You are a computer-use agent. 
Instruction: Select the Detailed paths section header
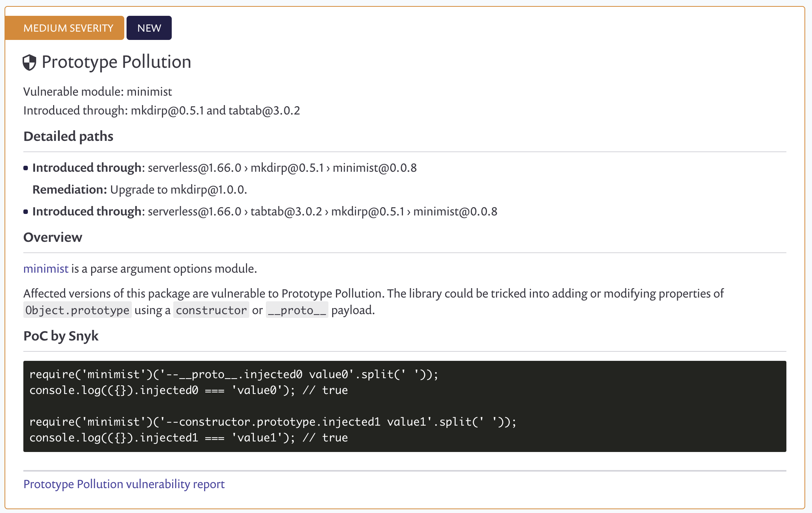tap(68, 136)
